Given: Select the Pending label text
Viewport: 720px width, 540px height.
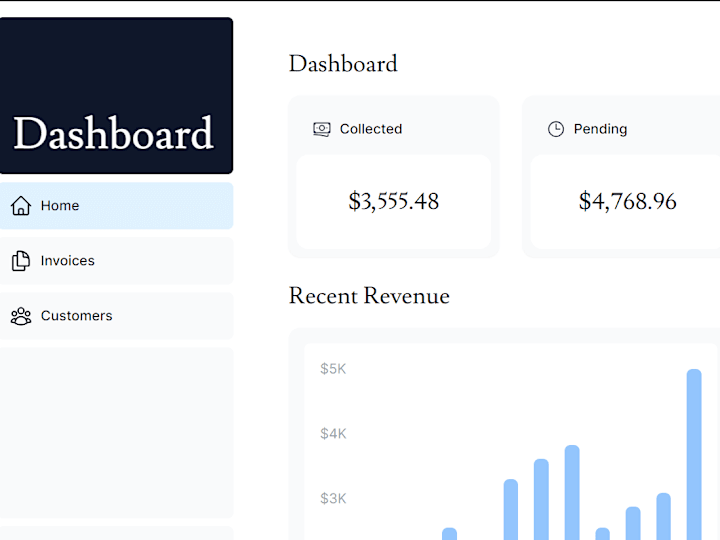Looking at the screenshot, I should [600, 129].
